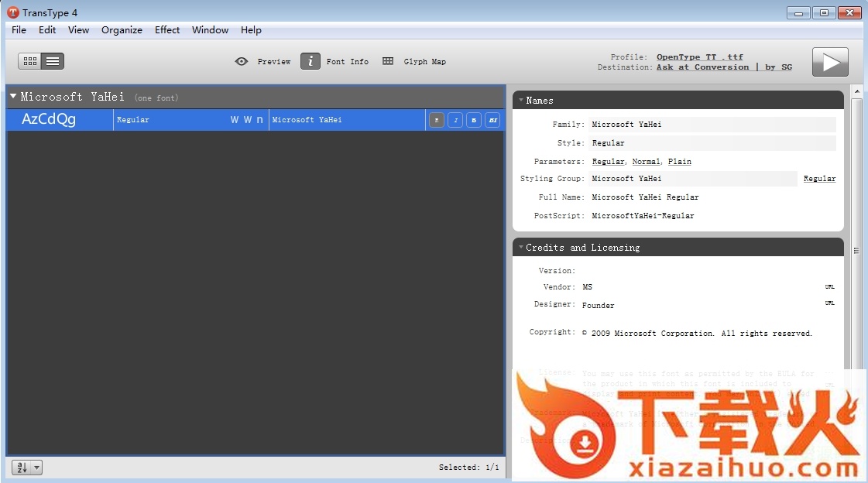Switch to the list view mode
Screen dimensions: 868x483
(x=53, y=61)
